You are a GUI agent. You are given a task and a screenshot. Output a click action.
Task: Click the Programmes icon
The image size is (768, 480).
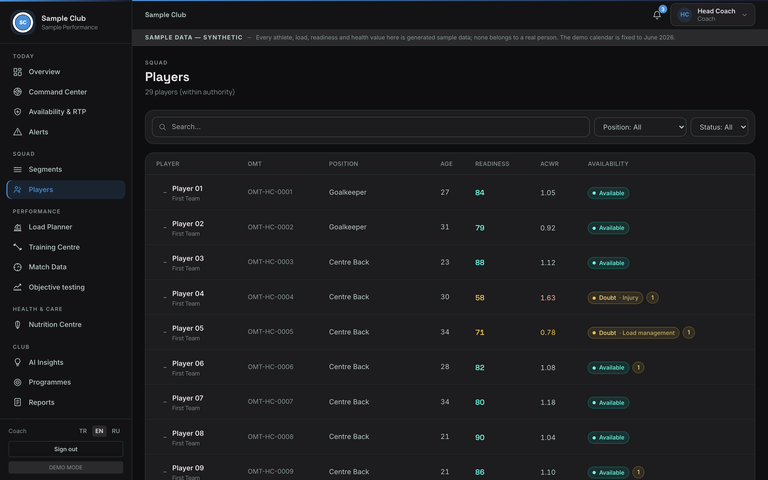18,382
